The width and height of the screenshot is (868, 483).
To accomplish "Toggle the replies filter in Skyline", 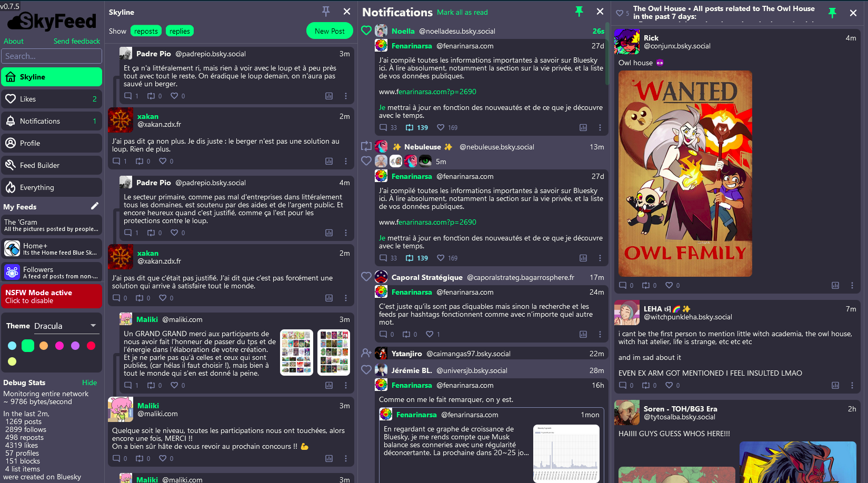I will click(179, 31).
